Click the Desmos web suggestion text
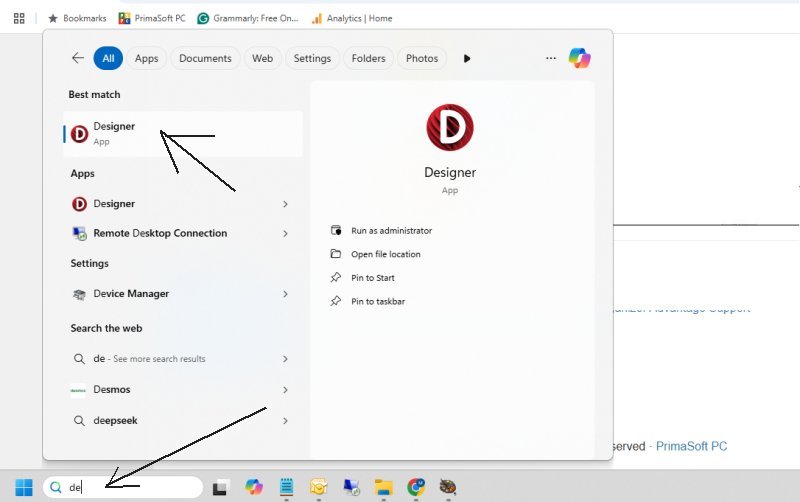 click(112, 390)
